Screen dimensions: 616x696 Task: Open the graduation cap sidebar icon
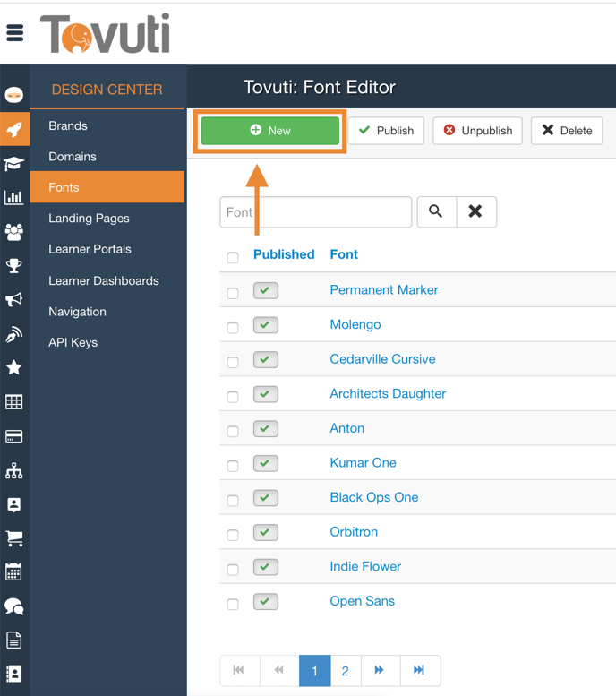point(14,163)
